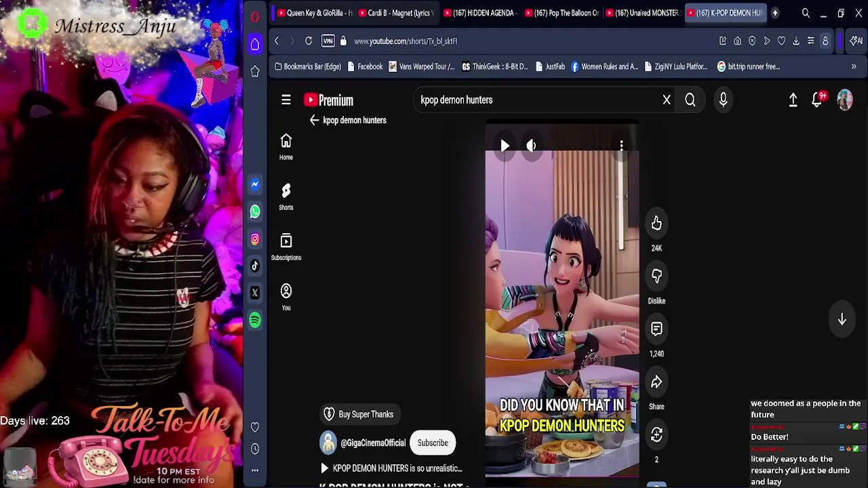Image resolution: width=868 pixels, height=488 pixels.
Task: Start voice search with microphone
Action: click(723, 100)
